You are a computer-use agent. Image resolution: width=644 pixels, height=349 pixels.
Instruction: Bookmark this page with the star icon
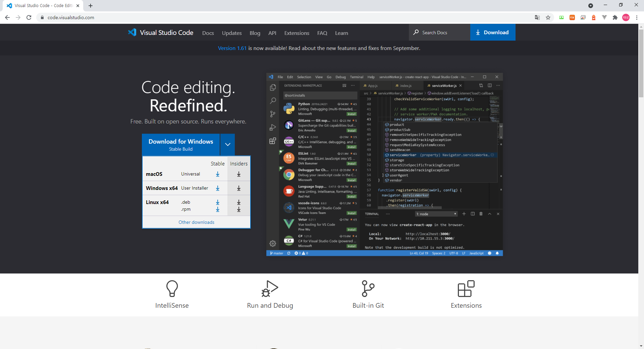[548, 17]
